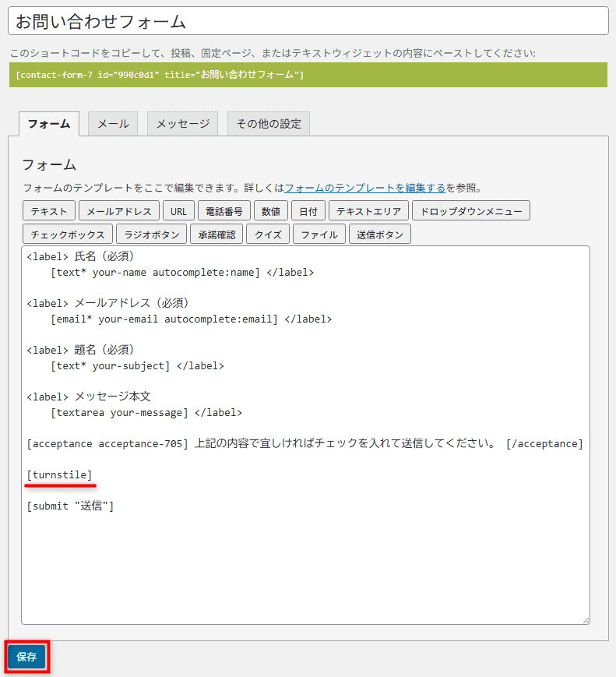Add a テキストエリア tag
The width and height of the screenshot is (616, 677).
coord(368,211)
